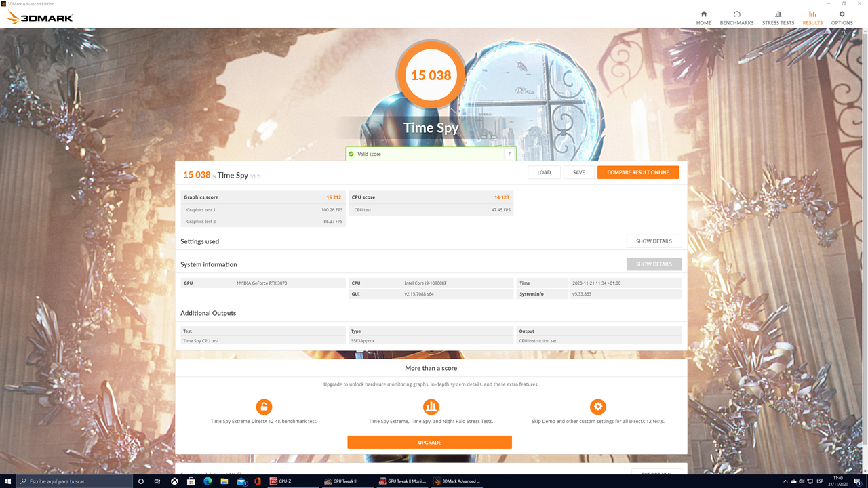Select the Results section

click(812, 18)
